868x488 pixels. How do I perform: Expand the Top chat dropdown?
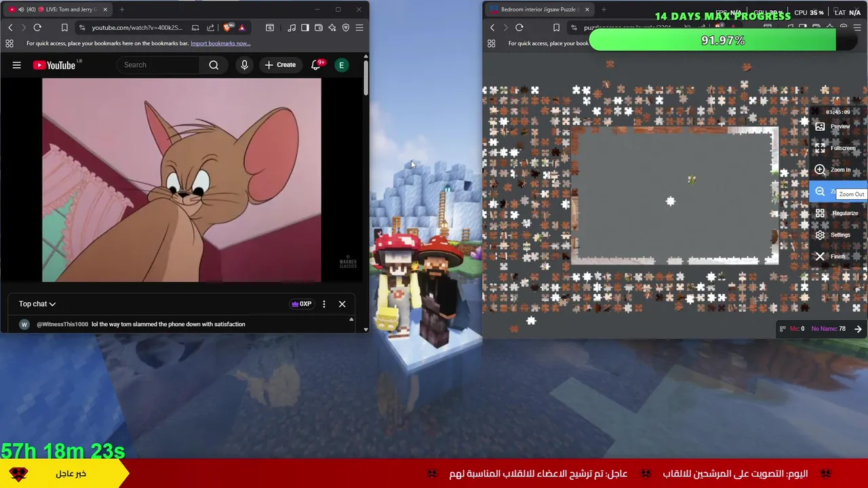tap(37, 304)
